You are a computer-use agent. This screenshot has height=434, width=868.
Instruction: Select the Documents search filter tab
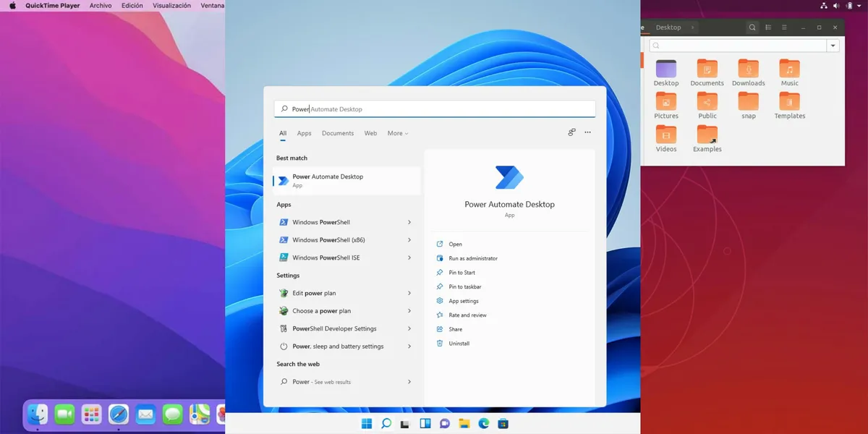tap(338, 133)
